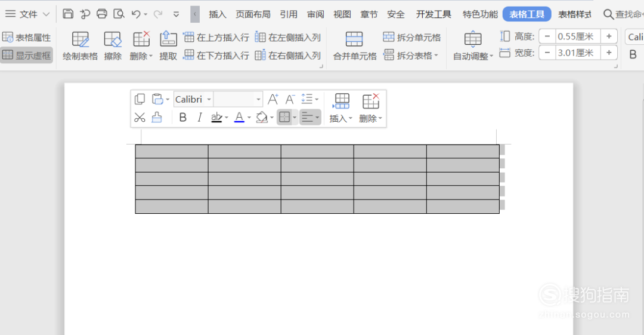
Task: Switch to the 审阅 tab
Action: tap(315, 14)
